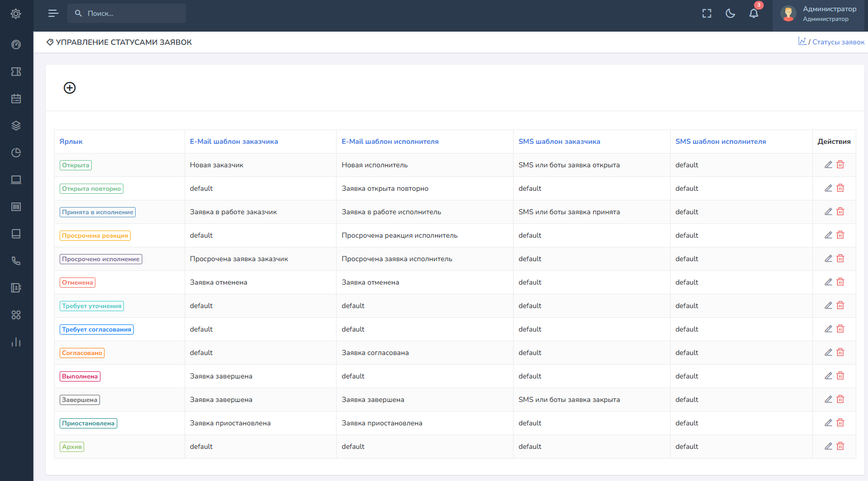Click the Просрочена реакция orange label
Image resolution: width=868 pixels, height=481 pixels.
(95, 236)
